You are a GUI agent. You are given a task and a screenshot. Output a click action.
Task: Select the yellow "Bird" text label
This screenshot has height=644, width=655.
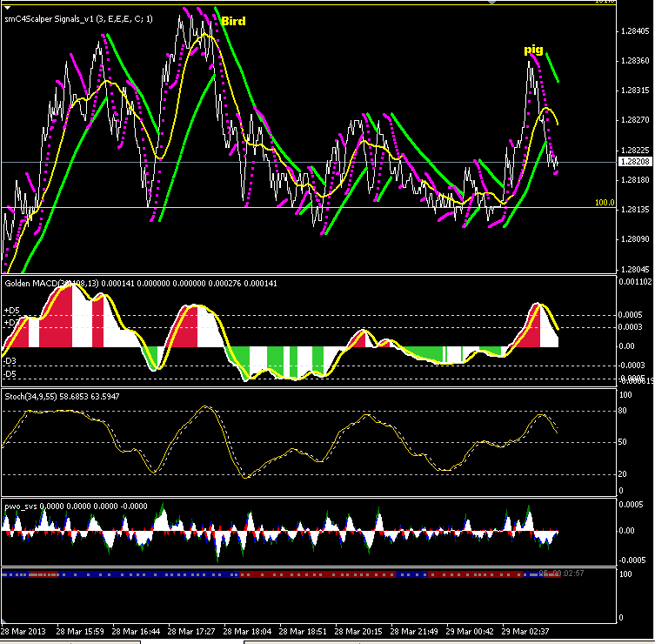tap(233, 21)
